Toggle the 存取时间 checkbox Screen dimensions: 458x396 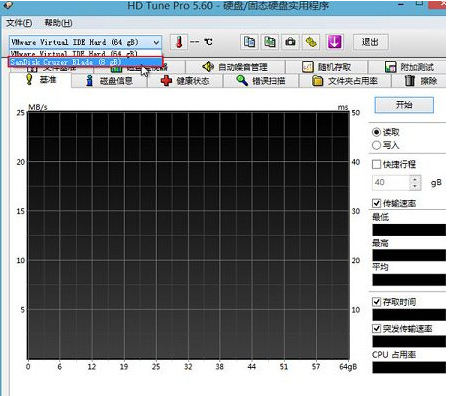coord(376,302)
